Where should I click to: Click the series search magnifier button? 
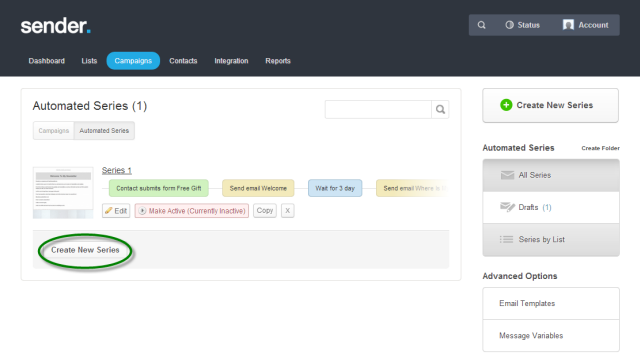click(x=440, y=109)
